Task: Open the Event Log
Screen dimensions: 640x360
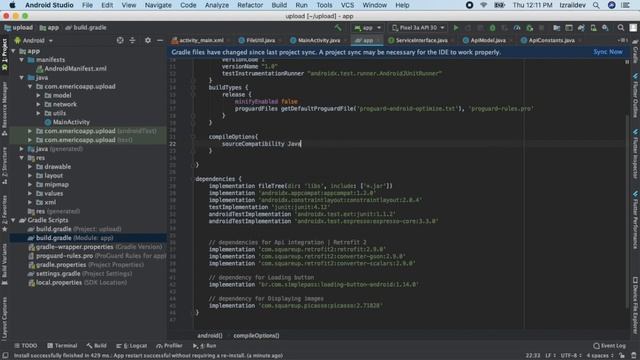Action: pyautogui.click(x=609, y=346)
